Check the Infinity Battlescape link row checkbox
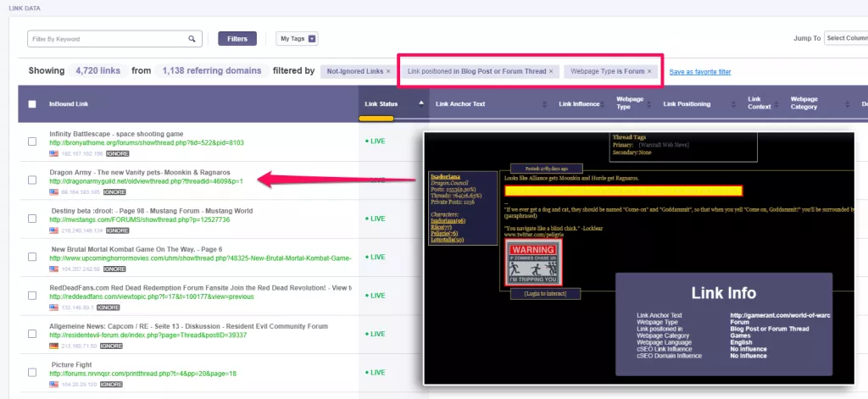 click(x=32, y=141)
